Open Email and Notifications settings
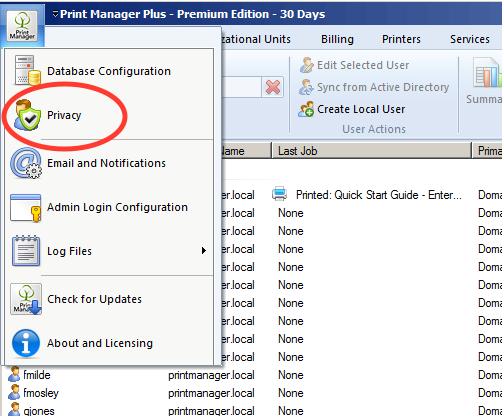 coord(109,163)
